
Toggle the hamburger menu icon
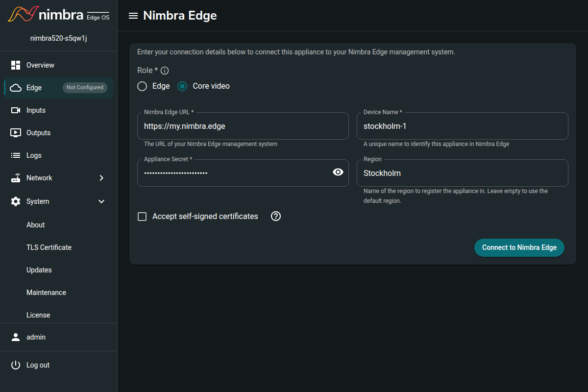[133, 16]
